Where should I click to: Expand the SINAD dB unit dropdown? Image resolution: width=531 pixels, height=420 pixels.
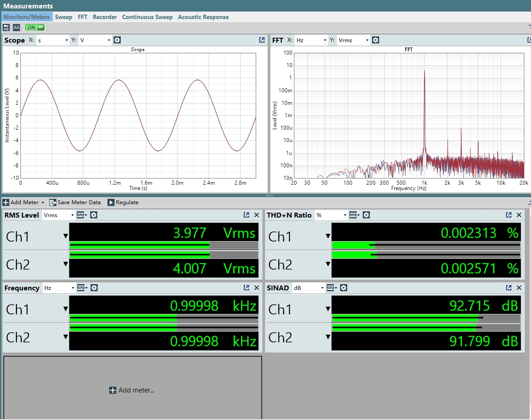[x=309, y=288]
